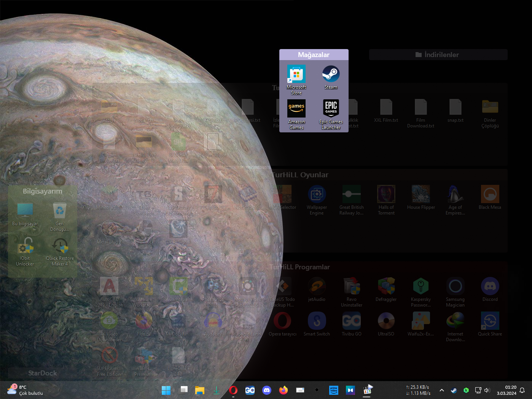This screenshot has width=532, height=399.
Task: Launch the Samsung Magician desktop icon
Action: point(455,292)
